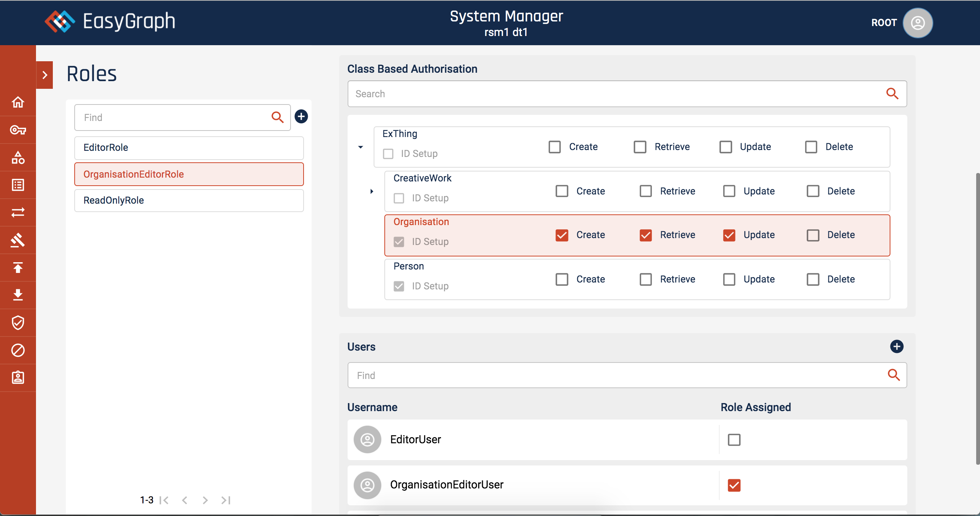Enable Create for Person
980x516 pixels.
tap(562, 279)
